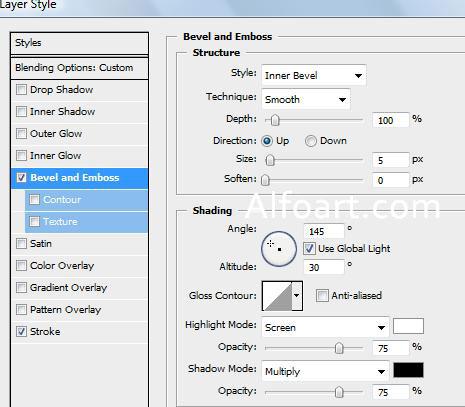Open the Pattern Overlay settings label
Image resolution: width=465 pixels, height=407 pixels.
pos(65,310)
